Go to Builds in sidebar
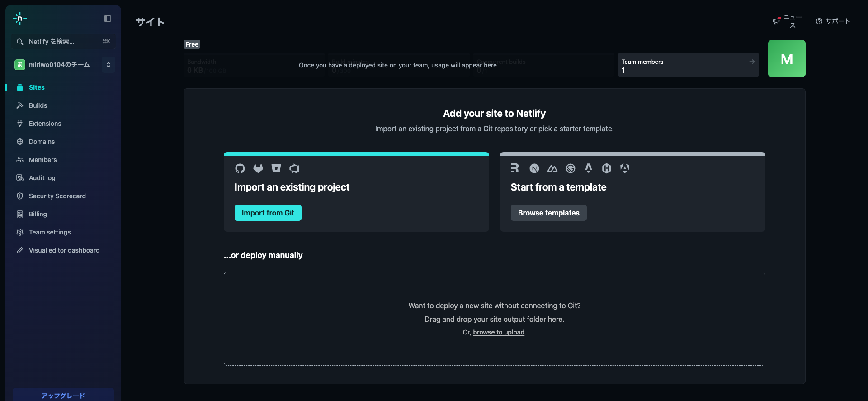The height and width of the screenshot is (401, 868). (x=63, y=105)
